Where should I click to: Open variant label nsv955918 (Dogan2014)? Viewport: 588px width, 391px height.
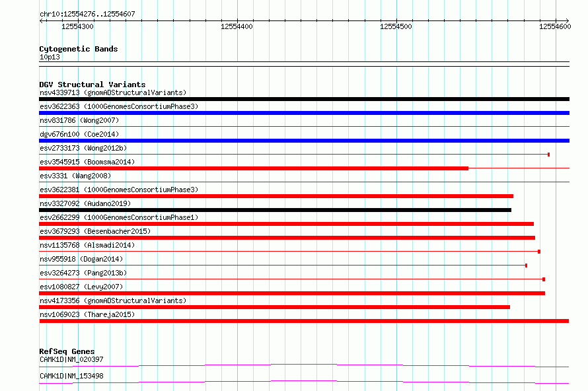click(x=81, y=259)
